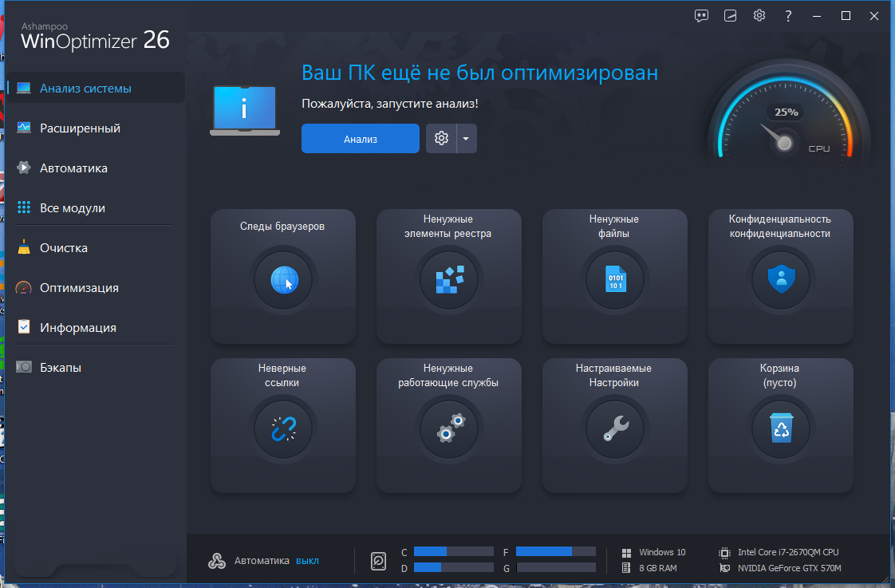Click the 8 GB RAM text

[658, 568]
